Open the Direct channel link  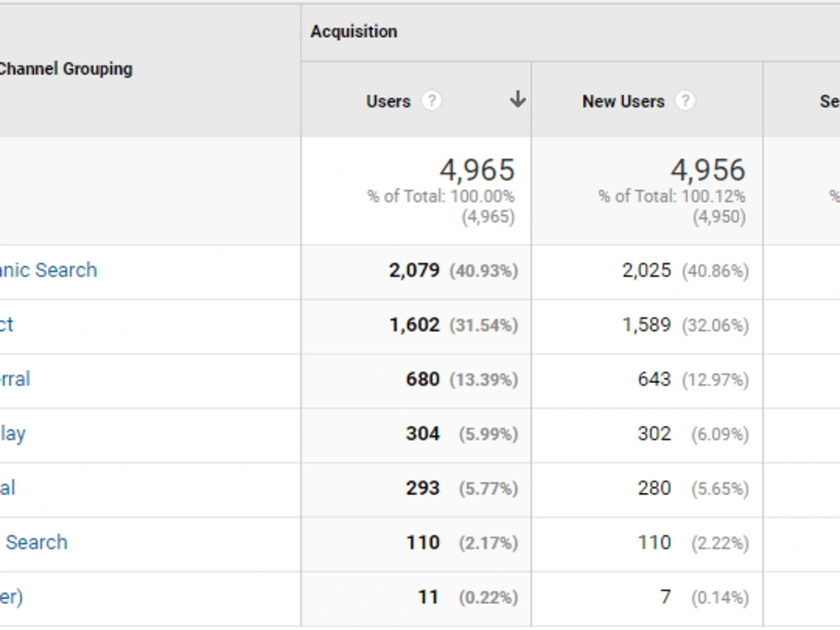coord(7,324)
